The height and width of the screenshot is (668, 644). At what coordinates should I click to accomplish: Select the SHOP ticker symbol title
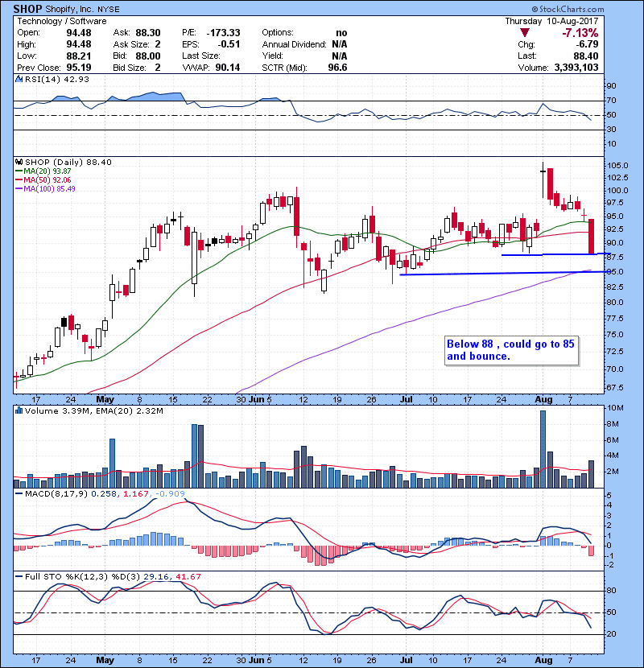27,9
